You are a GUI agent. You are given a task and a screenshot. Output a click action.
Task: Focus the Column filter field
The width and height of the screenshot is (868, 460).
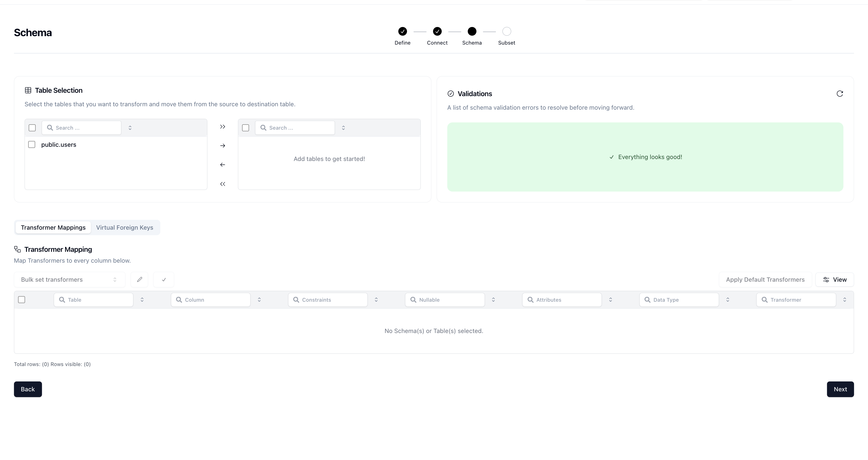click(210, 300)
